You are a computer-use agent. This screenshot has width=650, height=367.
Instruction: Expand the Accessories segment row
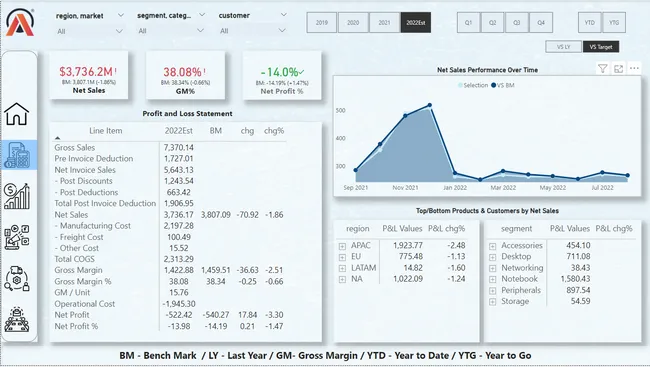pos(492,246)
